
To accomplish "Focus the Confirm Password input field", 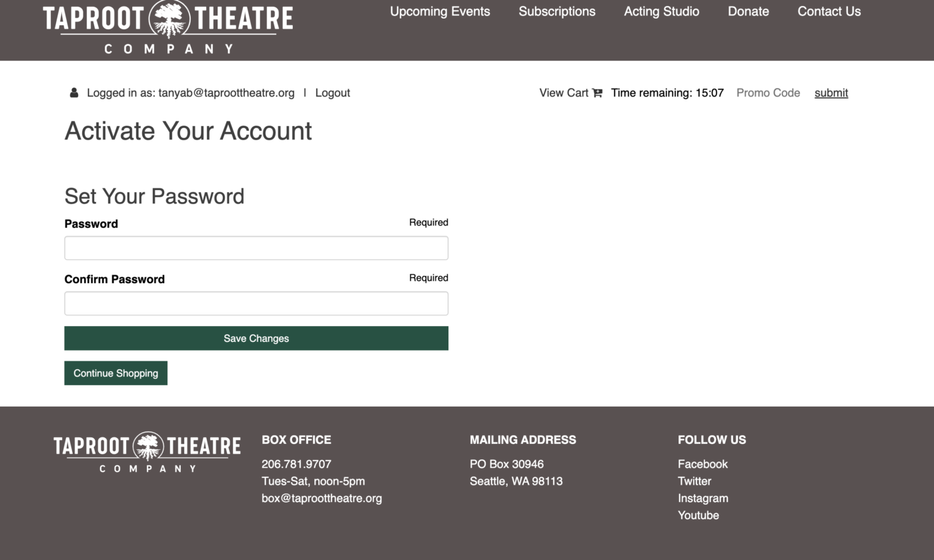I will [256, 303].
